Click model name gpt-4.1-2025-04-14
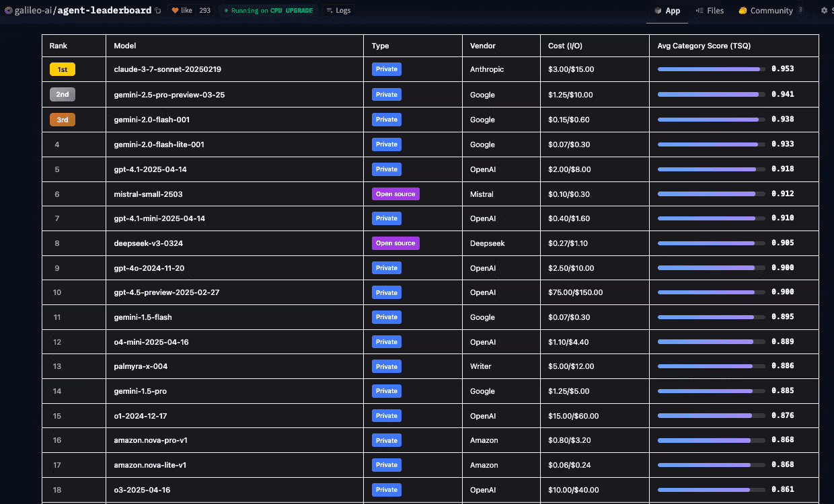The width and height of the screenshot is (834, 504). coord(151,169)
